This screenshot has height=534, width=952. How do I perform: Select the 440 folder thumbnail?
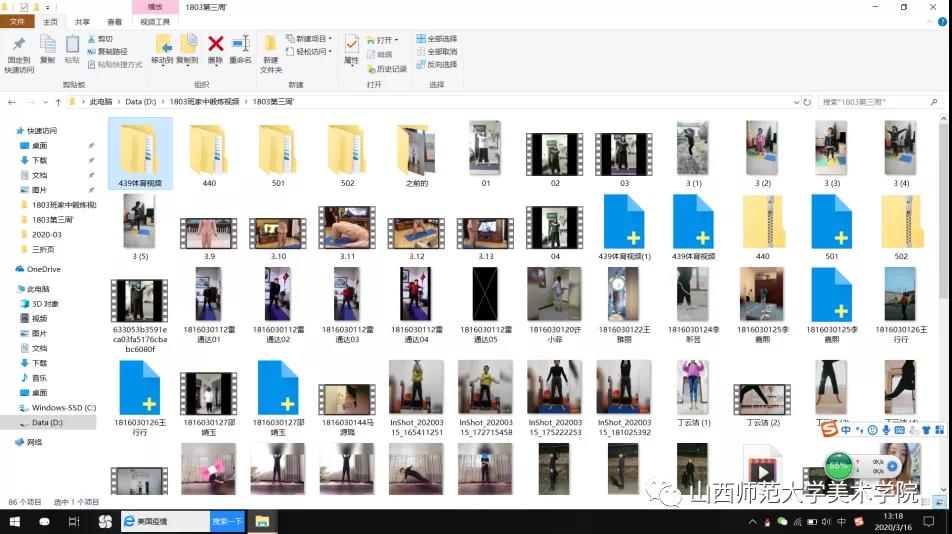click(209, 152)
